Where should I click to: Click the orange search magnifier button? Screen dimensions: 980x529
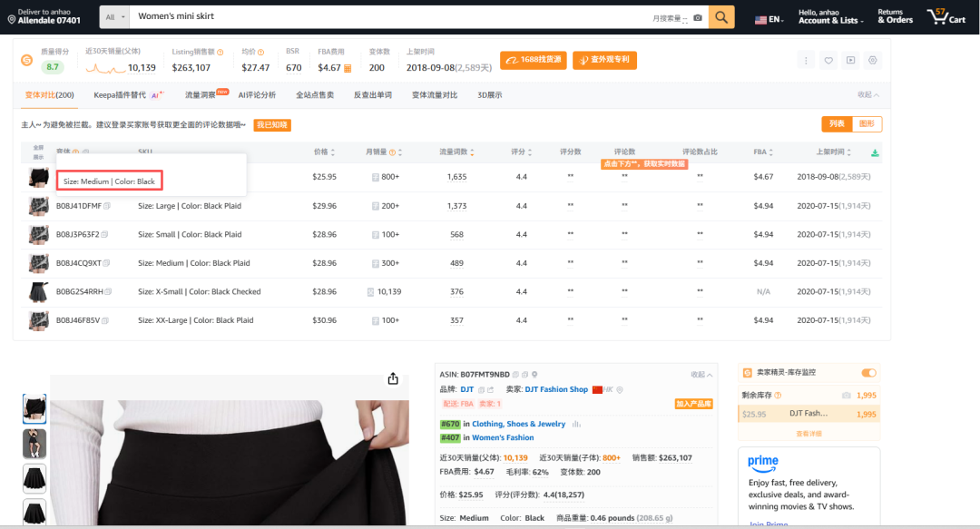(x=721, y=17)
